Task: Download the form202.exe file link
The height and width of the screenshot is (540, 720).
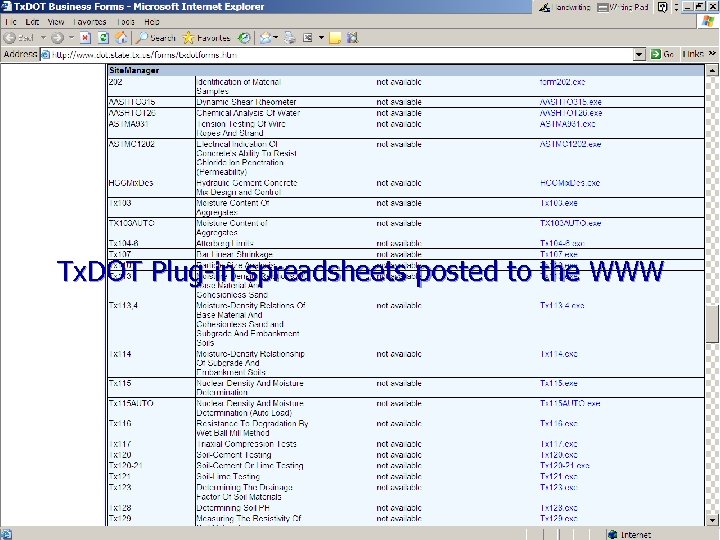Action: 562,82
